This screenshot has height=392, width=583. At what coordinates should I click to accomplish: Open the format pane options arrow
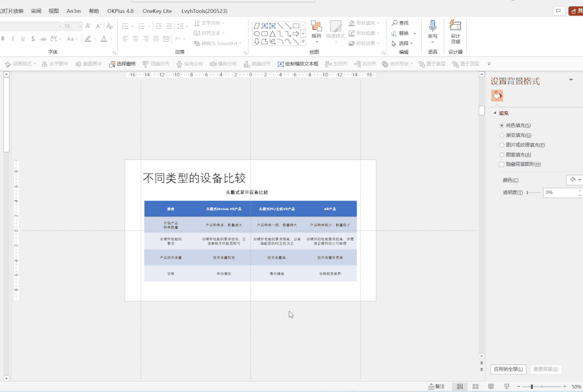[571, 80]
